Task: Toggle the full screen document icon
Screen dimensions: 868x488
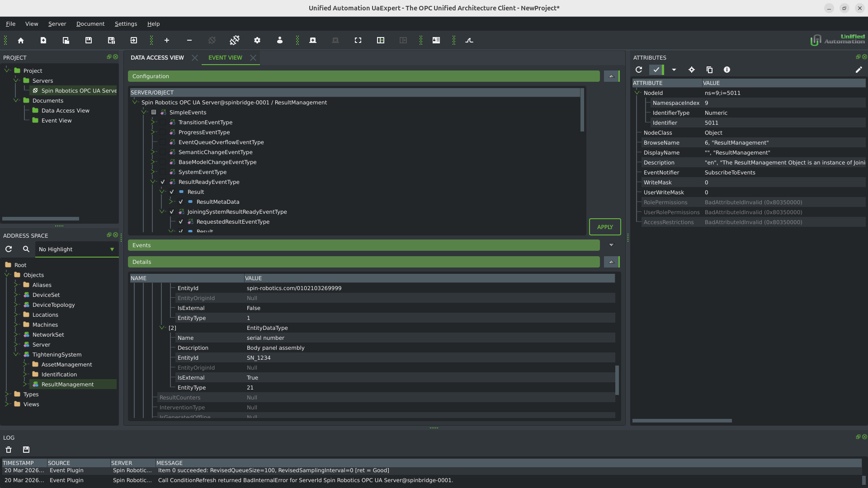Action: click(358, 41)
